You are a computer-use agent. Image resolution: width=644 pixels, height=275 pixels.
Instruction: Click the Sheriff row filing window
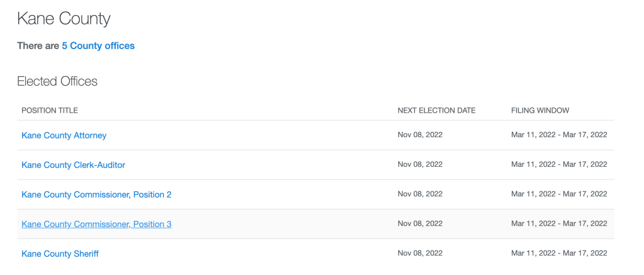point(559,253)
